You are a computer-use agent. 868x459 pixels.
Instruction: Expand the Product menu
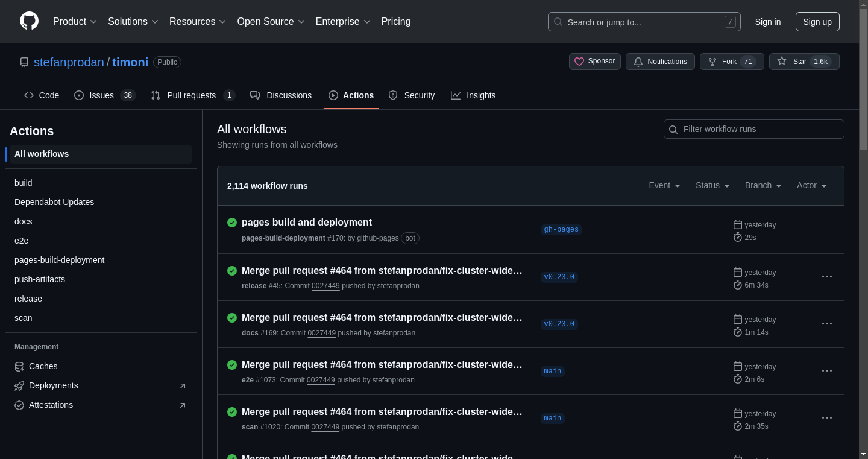tap(75, 22)
